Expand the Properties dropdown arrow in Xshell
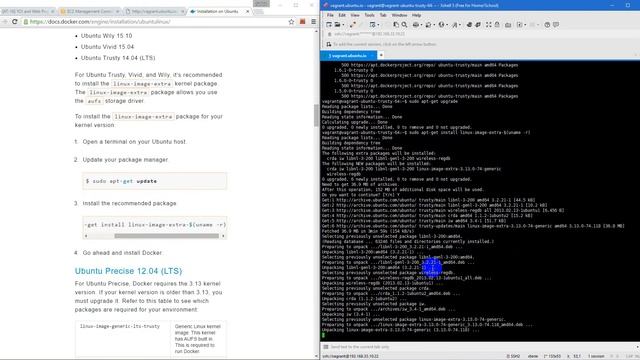640x360 pixels. pos(378,24)
